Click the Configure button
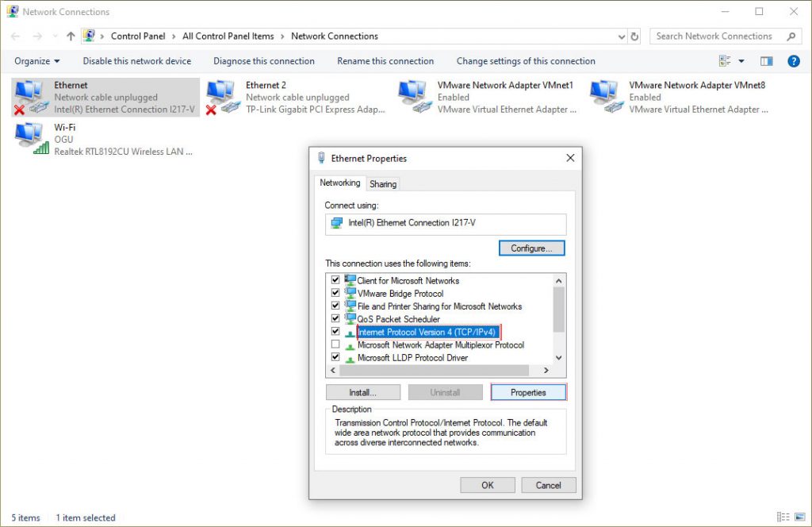Viewport: 812px width, 527px height. click(x=532, y=248)
